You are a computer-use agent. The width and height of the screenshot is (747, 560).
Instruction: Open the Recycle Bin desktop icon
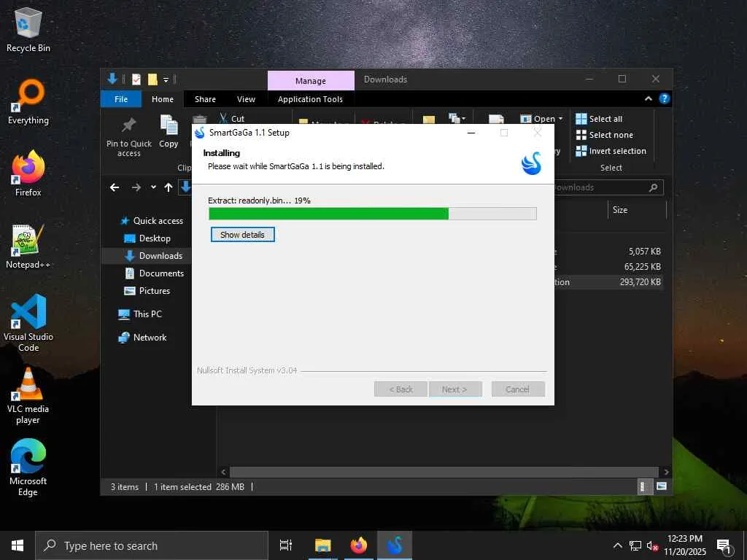coord(28,30)
